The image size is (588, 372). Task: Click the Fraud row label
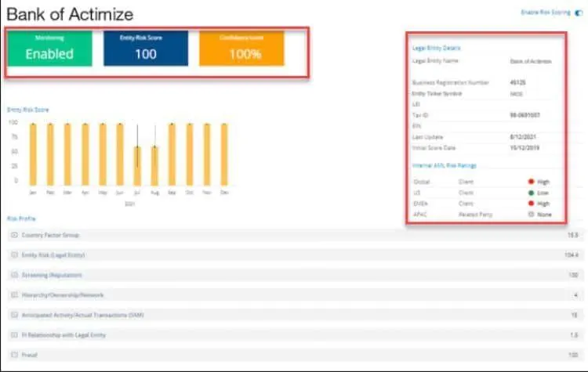click(29, 355)
